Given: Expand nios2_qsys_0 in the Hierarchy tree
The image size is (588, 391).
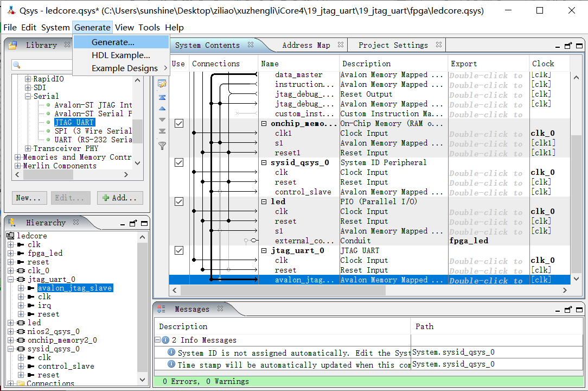Looking at the screenshot, I should tap(11, 331).
